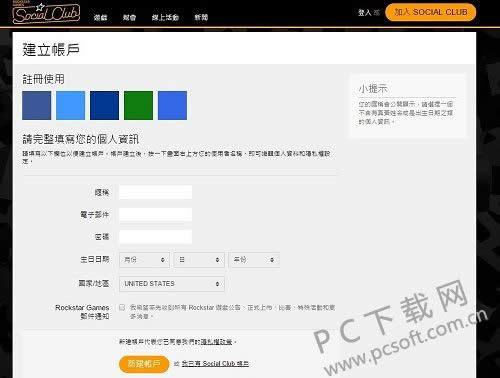Click the 登入 link in header
The height and width of the screenshot is (378, 500).
364,13
